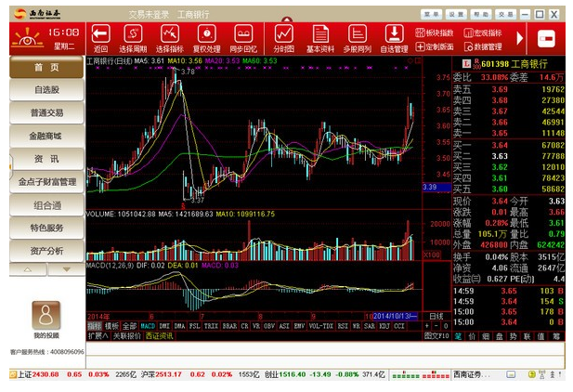This screenshot has width=573, height=392.
Task: Click the keyboard icon in status bar
Action: tap(511, 374)
